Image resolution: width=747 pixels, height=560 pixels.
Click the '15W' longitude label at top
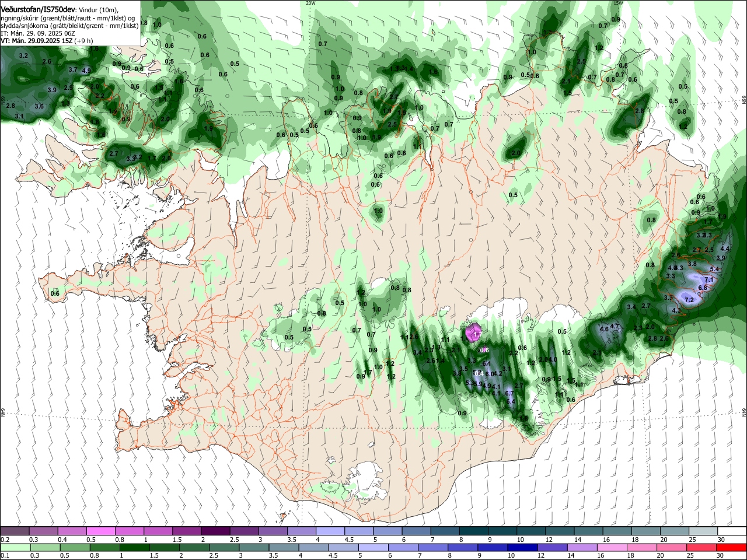pos(618,3)
